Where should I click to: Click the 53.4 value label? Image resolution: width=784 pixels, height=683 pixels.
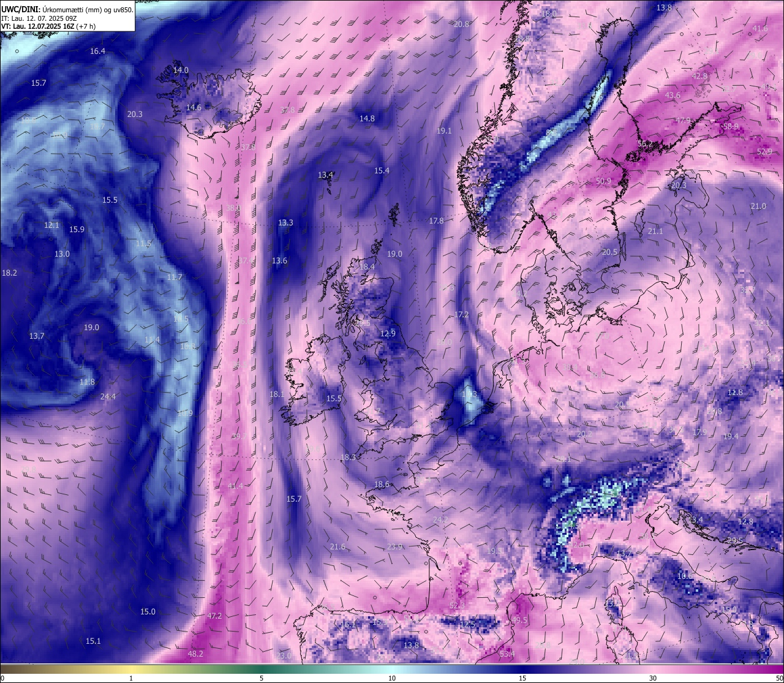507,654
